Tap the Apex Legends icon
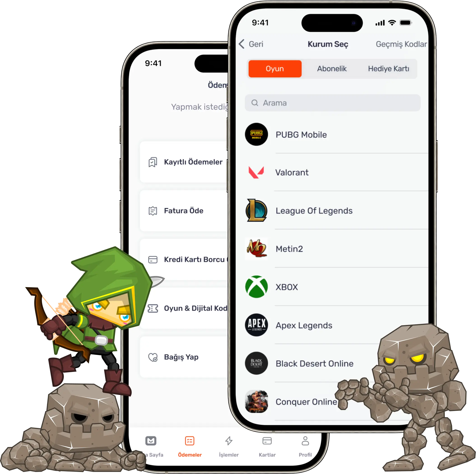This screenshot has height=474, width=476. coord(256,326)
